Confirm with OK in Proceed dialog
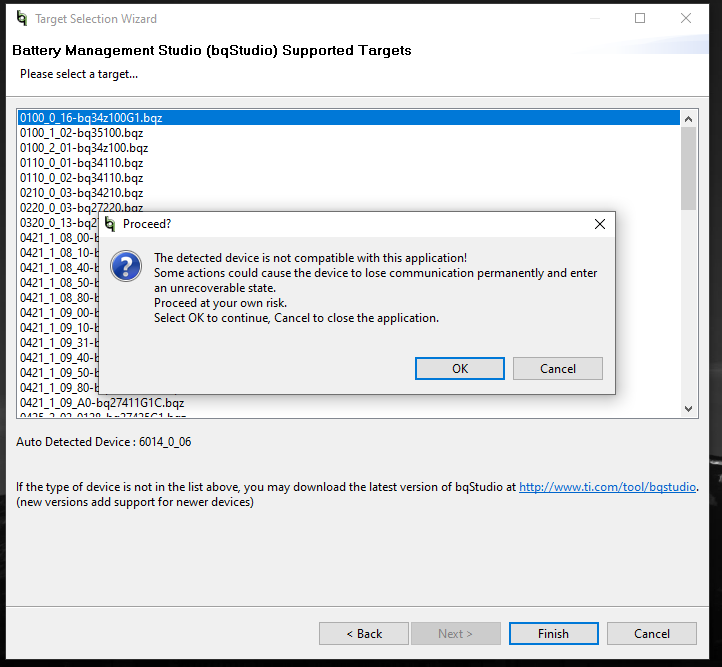This screenshot has width=722, height=667. click(x=460, y=369)
